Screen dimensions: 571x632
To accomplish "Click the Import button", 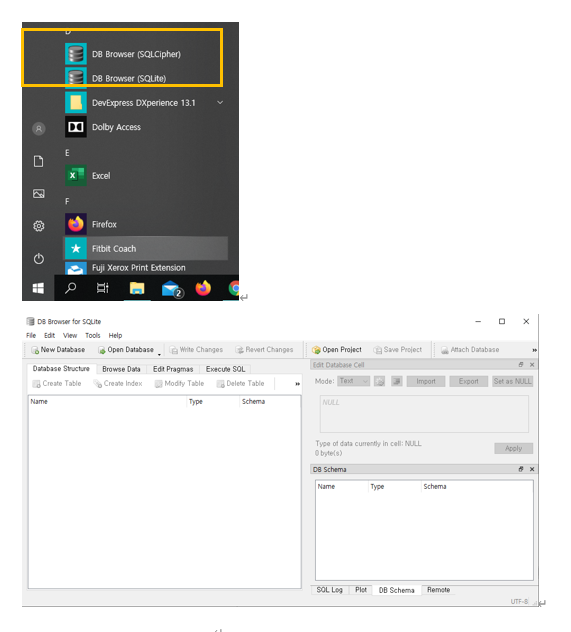I will coord(426,381).
